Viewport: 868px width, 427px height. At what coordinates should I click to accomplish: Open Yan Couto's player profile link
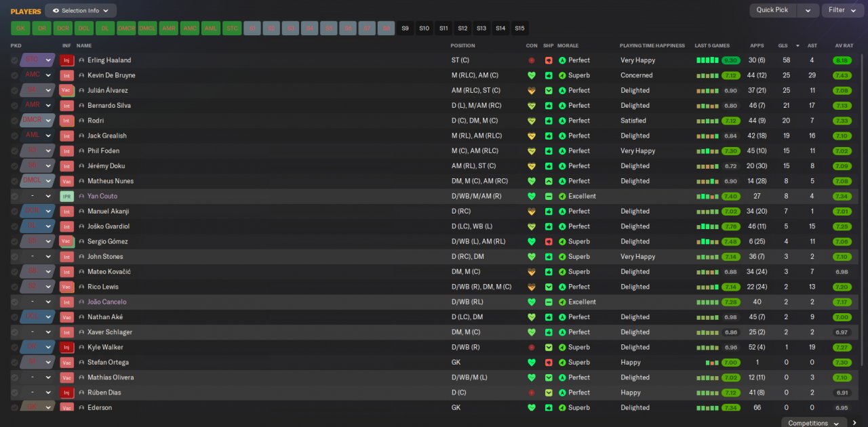pyautogui.click(x=102, y=196)
